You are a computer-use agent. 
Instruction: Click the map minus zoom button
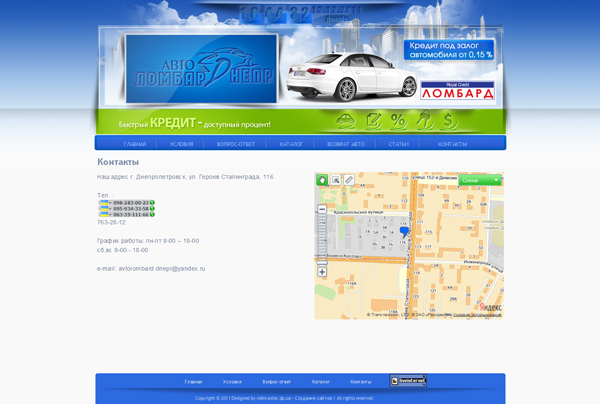click(322, 209)
